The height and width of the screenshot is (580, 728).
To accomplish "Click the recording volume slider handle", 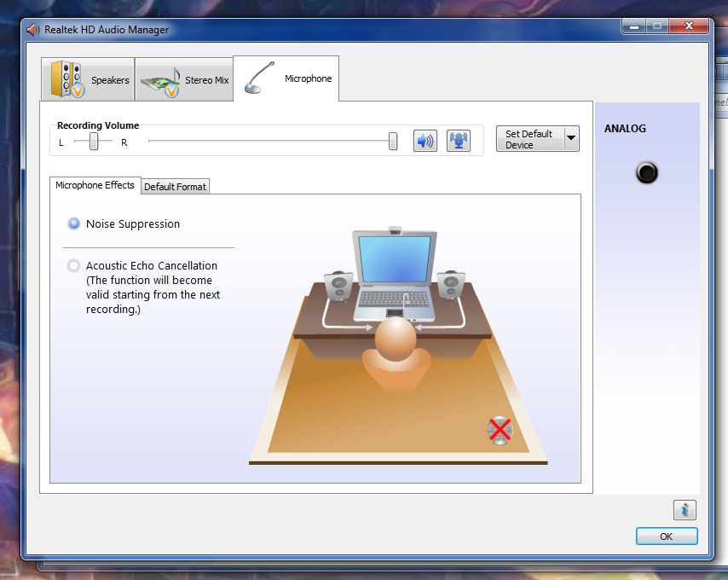I will click(393, 142).
